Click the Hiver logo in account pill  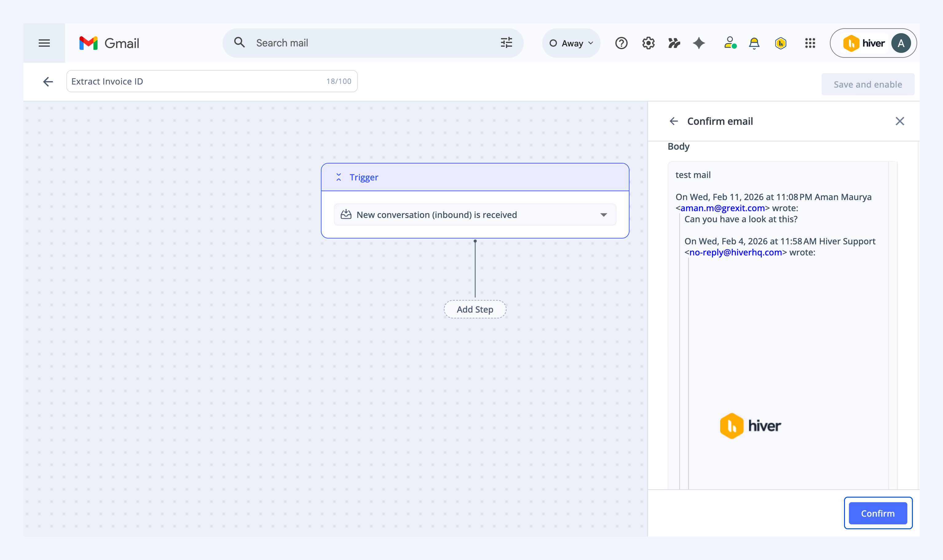[x=864, y=43]
